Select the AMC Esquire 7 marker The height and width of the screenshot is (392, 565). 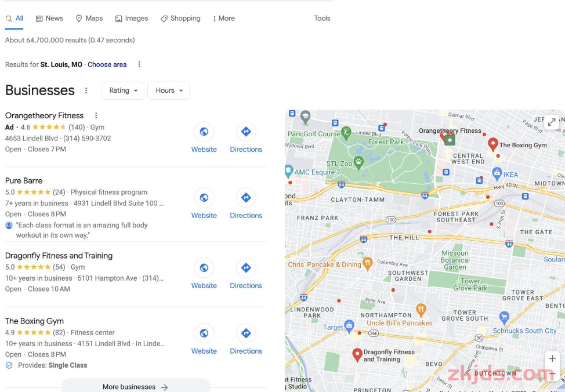(x=289, y=171)
